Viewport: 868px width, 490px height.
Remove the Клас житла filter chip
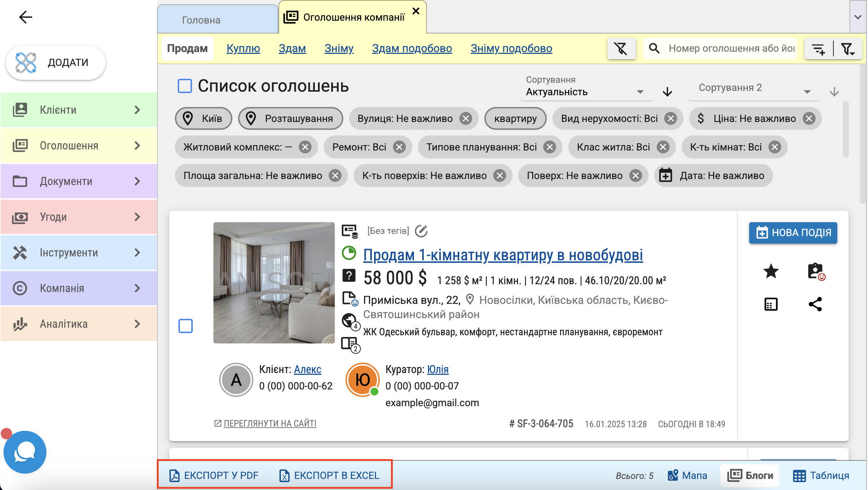click(663, 147)
